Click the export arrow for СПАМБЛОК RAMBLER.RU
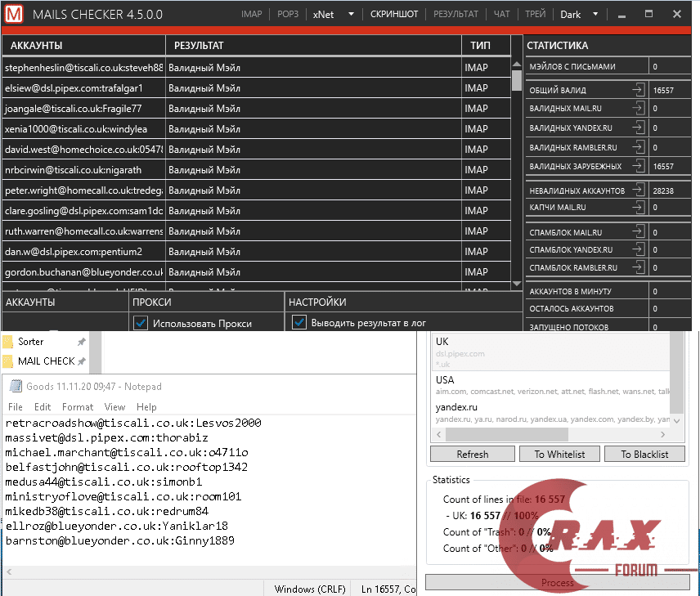The width and height of the screenshot is (700, 596). tap(638, 267)
